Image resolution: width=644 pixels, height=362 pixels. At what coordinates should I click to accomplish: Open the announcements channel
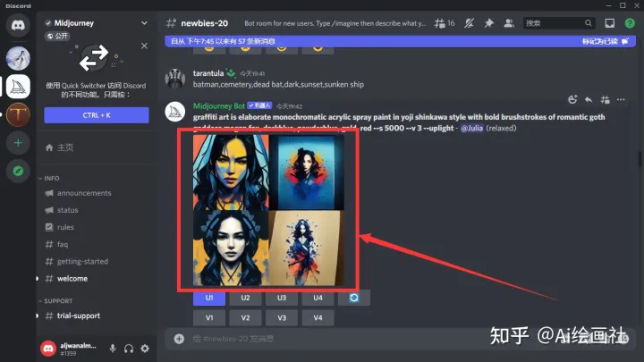pyautogui.click(x=84, y=193)
